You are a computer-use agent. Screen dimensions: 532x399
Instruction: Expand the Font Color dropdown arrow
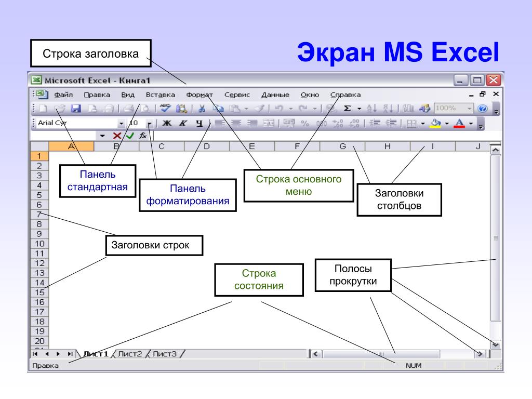(x=471, y=124)
